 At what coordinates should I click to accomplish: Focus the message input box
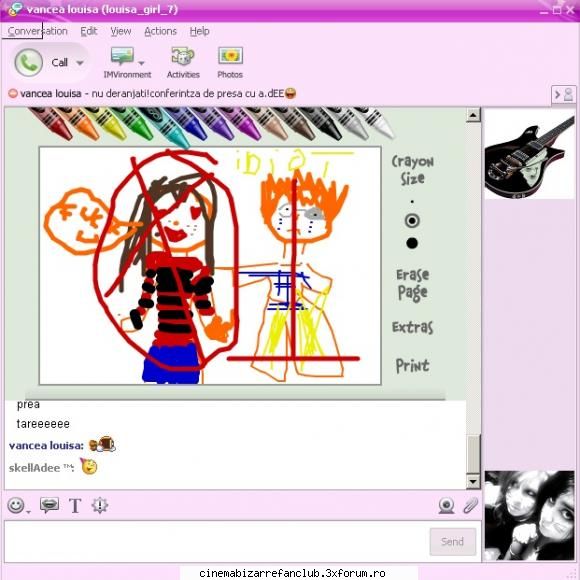[x=216, y=542]
